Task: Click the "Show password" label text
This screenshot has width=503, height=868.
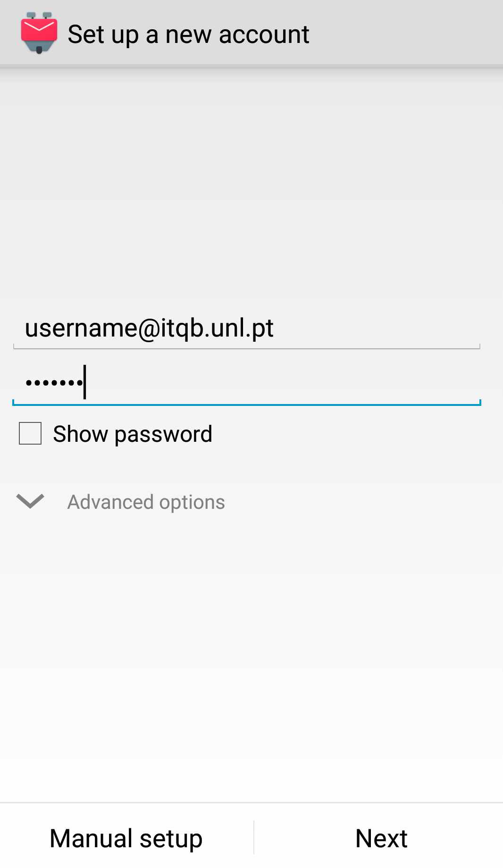Action: pos(133,434)
